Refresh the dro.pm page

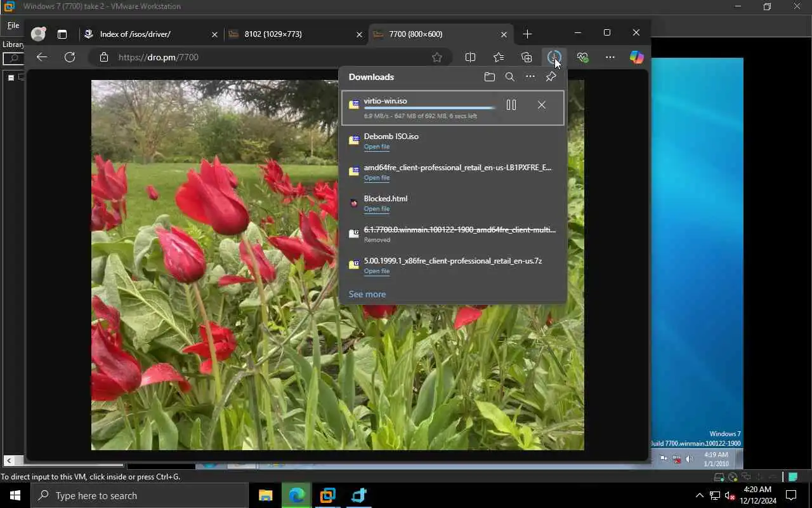coord(70,57)
